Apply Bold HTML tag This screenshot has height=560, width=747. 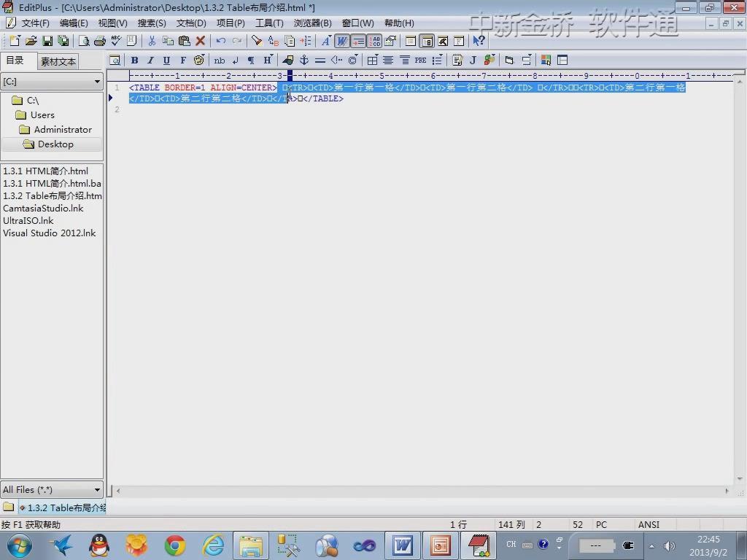(x=134, y=61)
